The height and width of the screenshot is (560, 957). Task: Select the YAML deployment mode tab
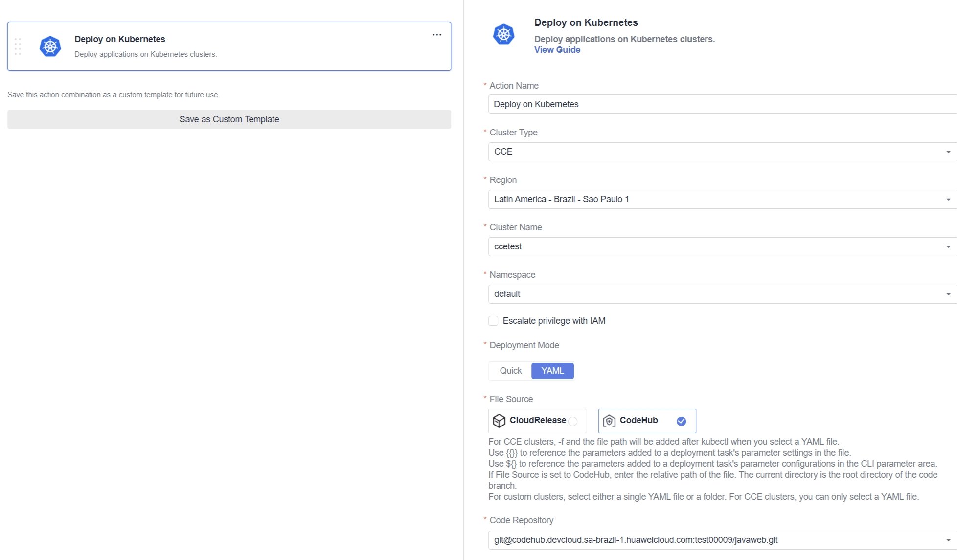552,371
